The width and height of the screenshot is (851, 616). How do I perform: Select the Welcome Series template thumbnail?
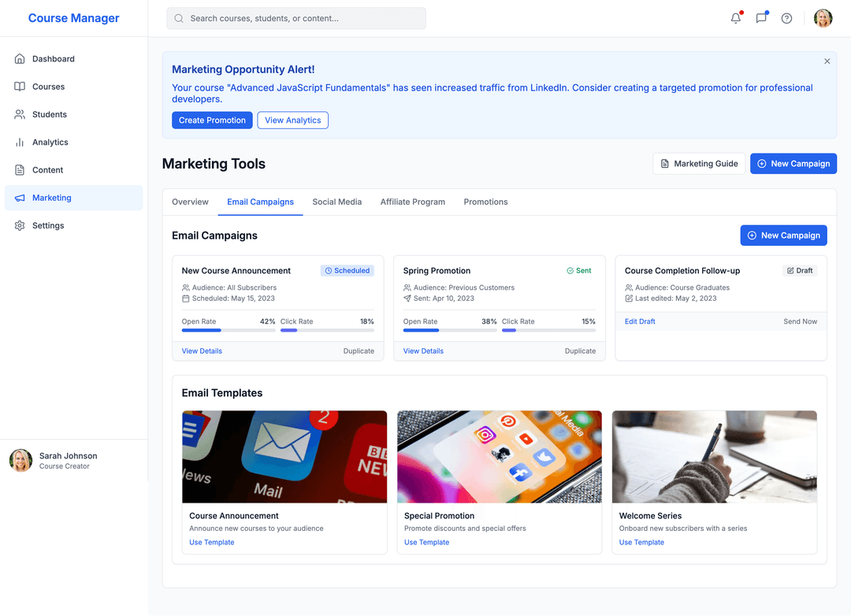click(x=714, y=457)
